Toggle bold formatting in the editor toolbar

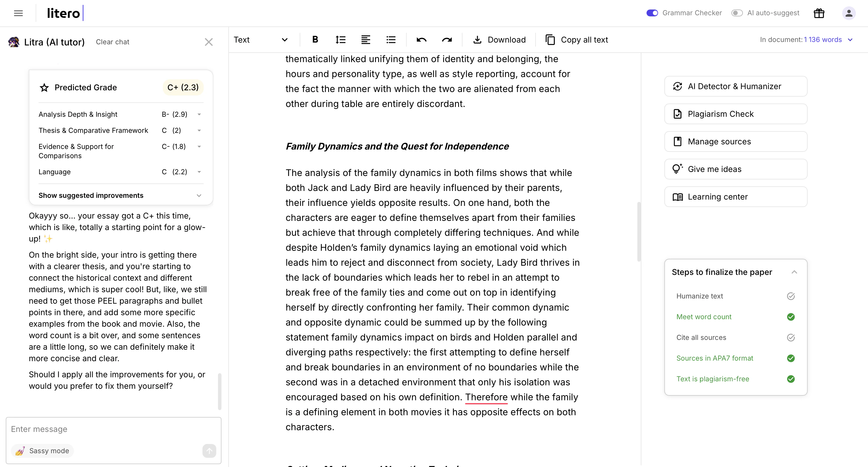(x=315, y=39)
